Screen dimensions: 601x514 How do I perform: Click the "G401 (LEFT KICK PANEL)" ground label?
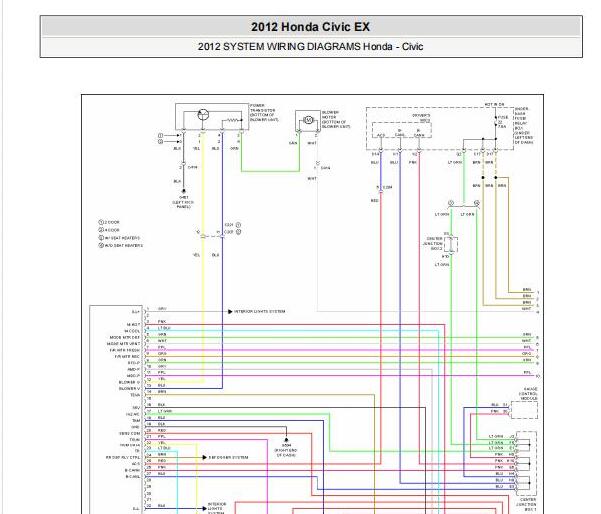pyautogui.click(x=184, y=202)
